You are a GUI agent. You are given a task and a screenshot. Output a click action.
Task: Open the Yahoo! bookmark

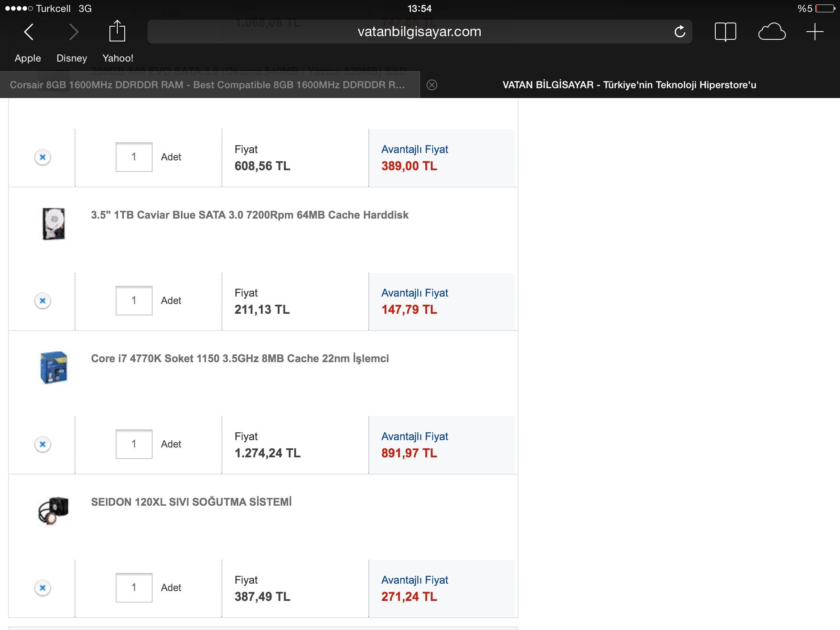pyautogui.click(x=118, y=58)
